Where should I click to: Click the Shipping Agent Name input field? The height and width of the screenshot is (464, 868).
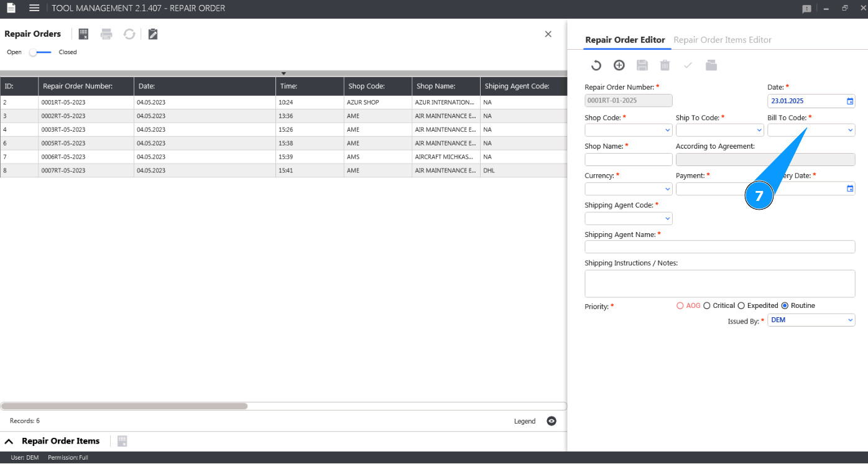point(720,247)
